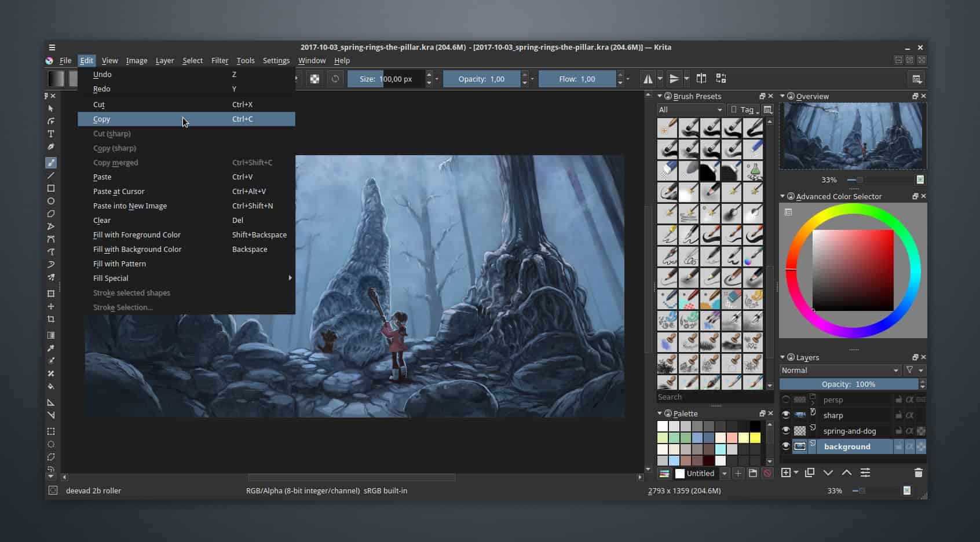Show the persp layer
Viewport: 980px width, 542px height.
pyautogui.click(x=787, y=400)
